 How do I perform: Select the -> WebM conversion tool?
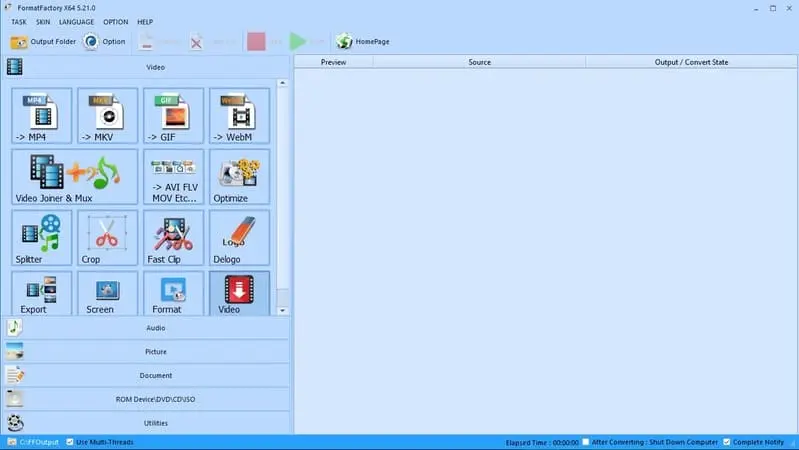[x=239, y=115]
